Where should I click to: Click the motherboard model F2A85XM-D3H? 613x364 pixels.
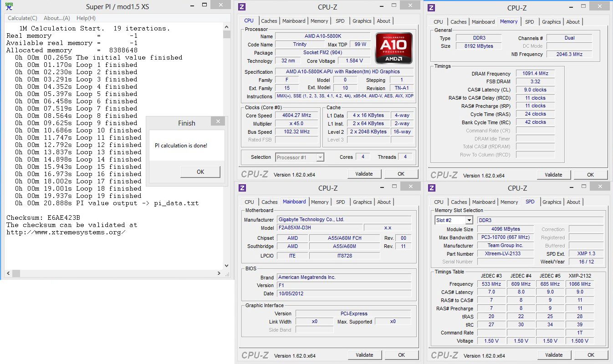(320, 228)
